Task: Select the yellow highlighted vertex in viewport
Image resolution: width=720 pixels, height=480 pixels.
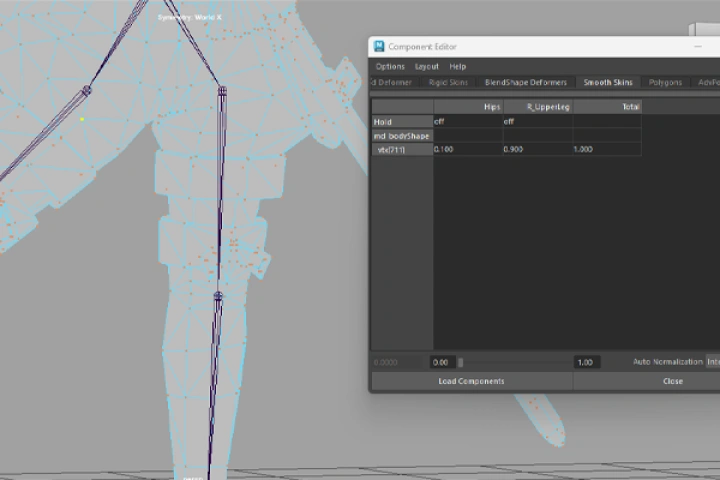Action: [x=82, y=119]
